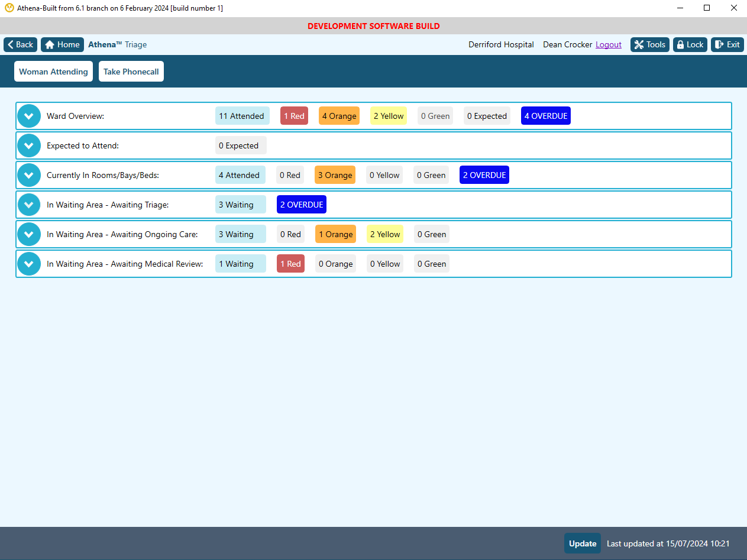This screenshot has height=560, width=747.
Task: Click the Awaiting Ongoing Care label
Action: [x=122, y=234]
